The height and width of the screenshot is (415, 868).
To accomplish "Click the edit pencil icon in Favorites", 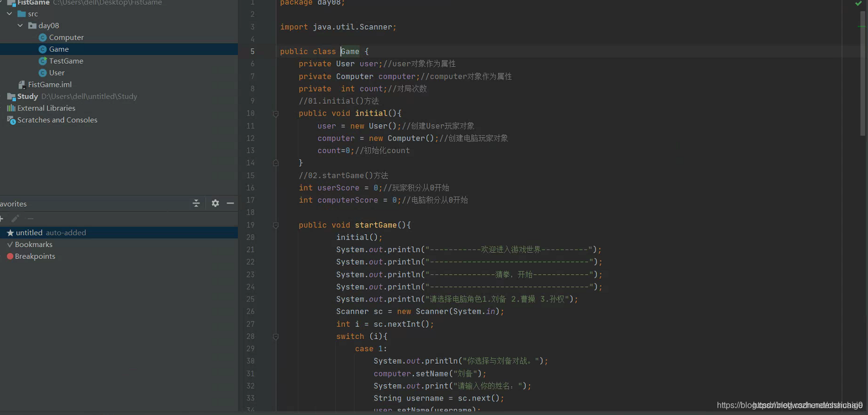I will [x=15, y=218].
